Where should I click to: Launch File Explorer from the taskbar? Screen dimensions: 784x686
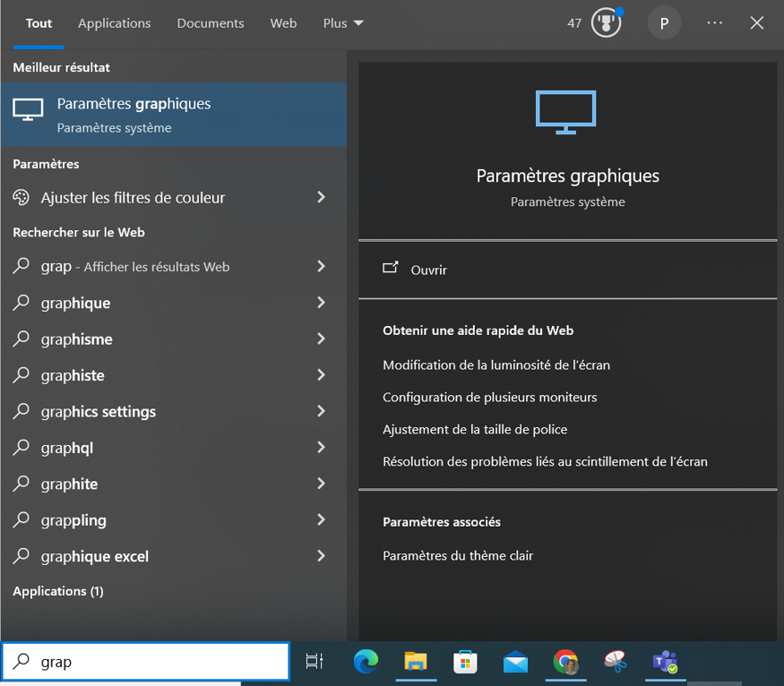pos(416,662)
